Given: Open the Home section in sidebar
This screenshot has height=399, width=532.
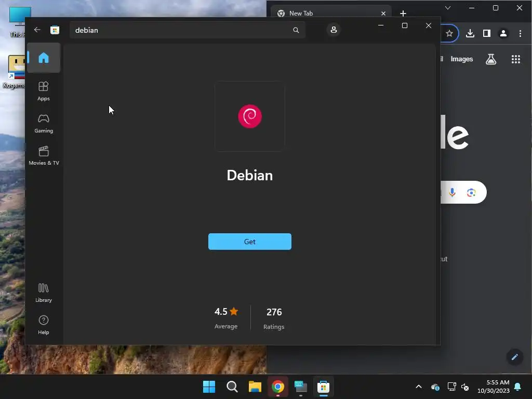Looking at the screenshot, I should tap(44, 58).
